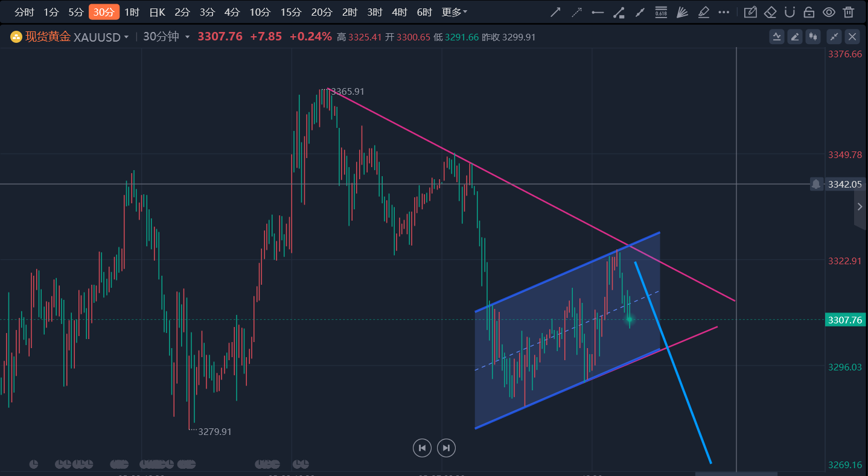Click the previous close 3299.91
Screen dimensions: 868x476
click(x=519, y=37)
